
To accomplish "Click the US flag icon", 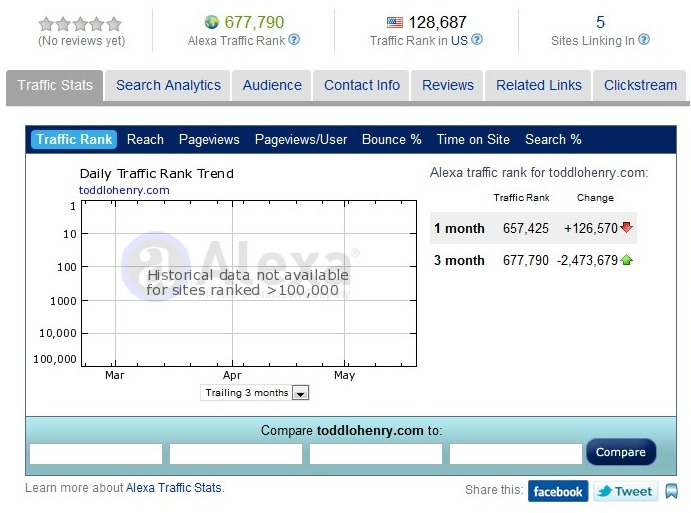I will point(394,22).
